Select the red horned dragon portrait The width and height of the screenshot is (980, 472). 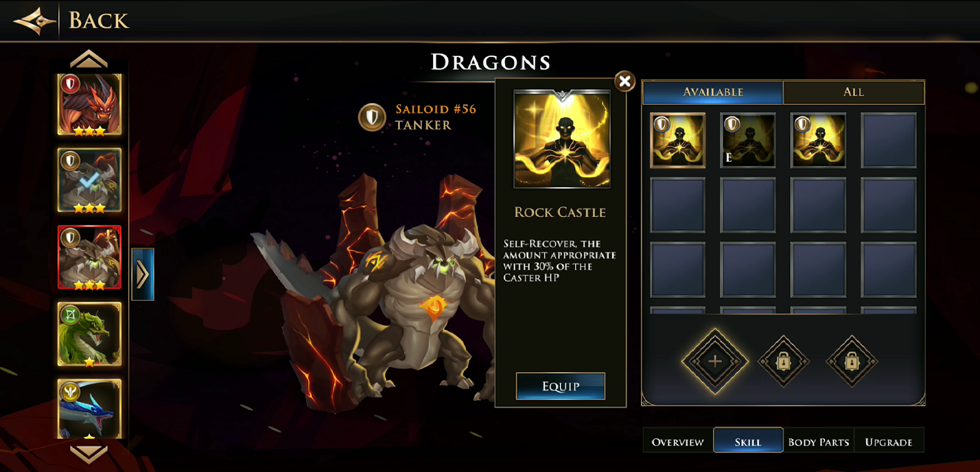click(89, 104)
